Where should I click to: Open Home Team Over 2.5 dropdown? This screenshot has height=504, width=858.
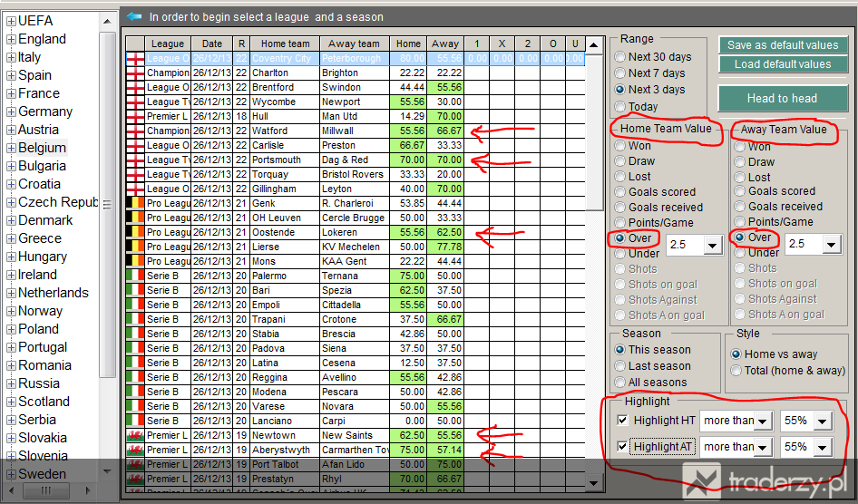point(712,246)
